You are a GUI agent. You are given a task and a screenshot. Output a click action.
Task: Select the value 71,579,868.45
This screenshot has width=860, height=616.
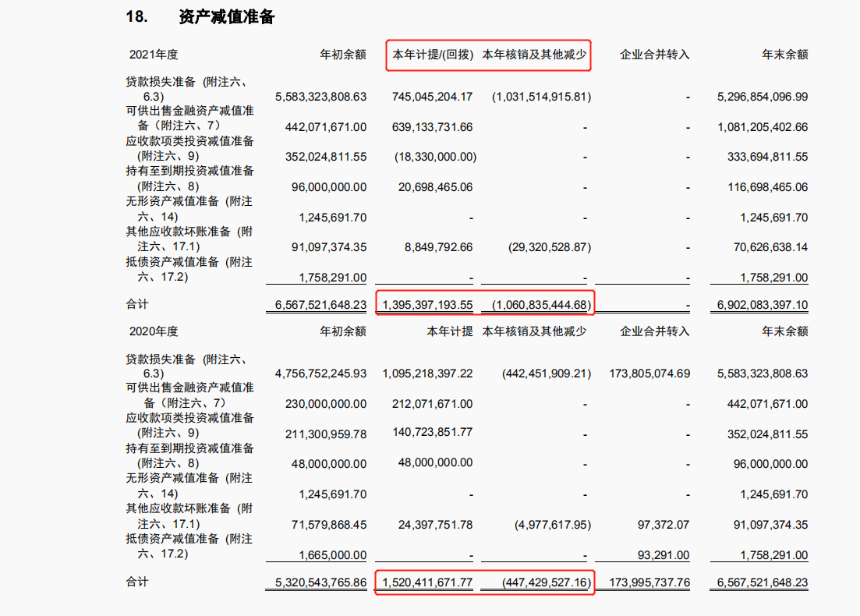329,525
